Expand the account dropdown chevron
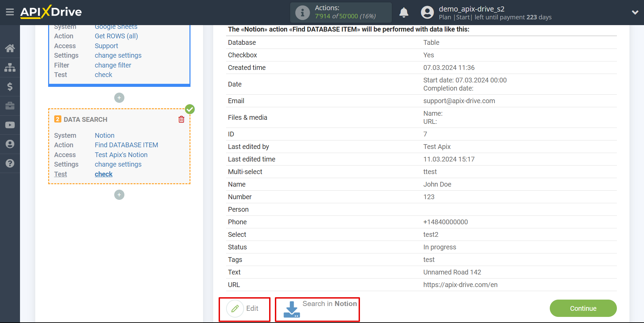The height and width of the screenshot is (323, 644). pos(635,13)
